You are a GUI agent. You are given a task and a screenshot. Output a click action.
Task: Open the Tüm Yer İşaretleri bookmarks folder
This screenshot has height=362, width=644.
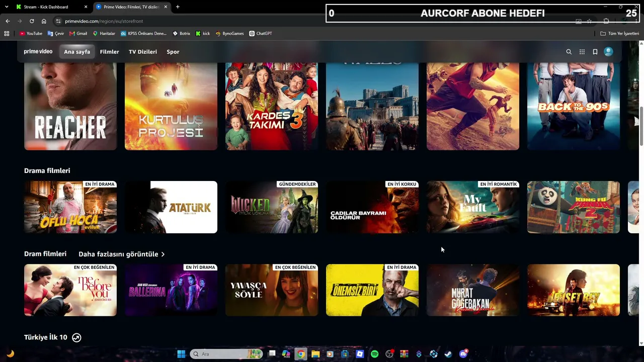coord(620,34)
